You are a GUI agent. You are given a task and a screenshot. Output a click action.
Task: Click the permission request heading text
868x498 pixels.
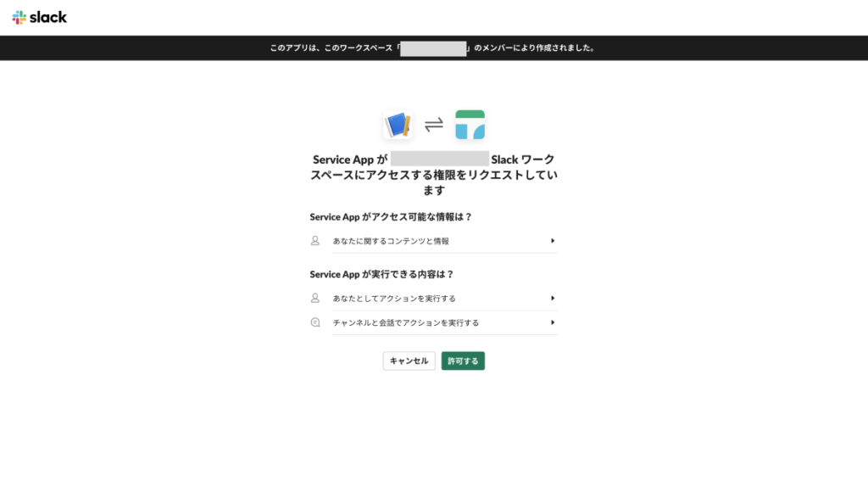tap(434, 175)
